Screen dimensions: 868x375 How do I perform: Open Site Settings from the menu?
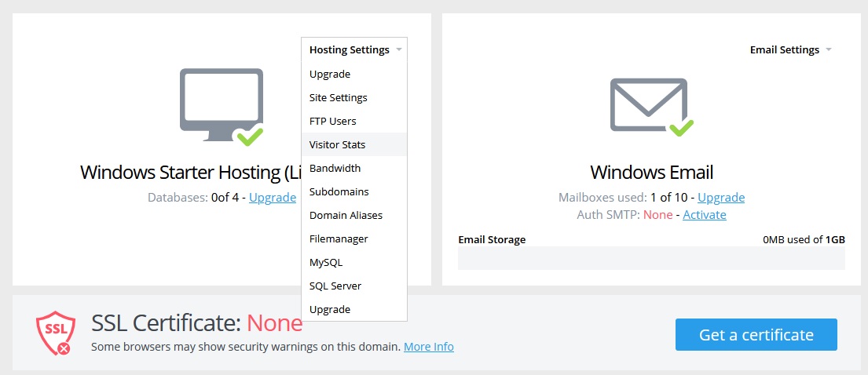click(354, 97)
